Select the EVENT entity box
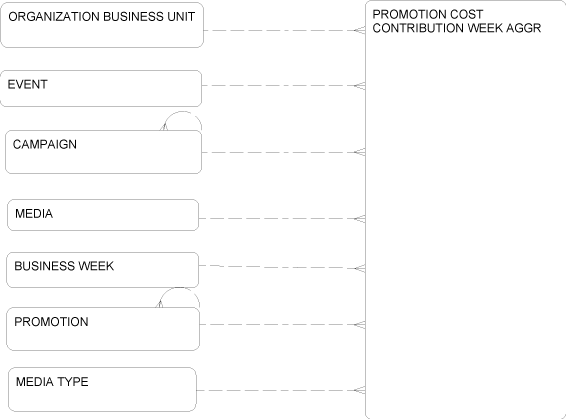The height and width of the screenshot is (419, 566). pos(101,88)
